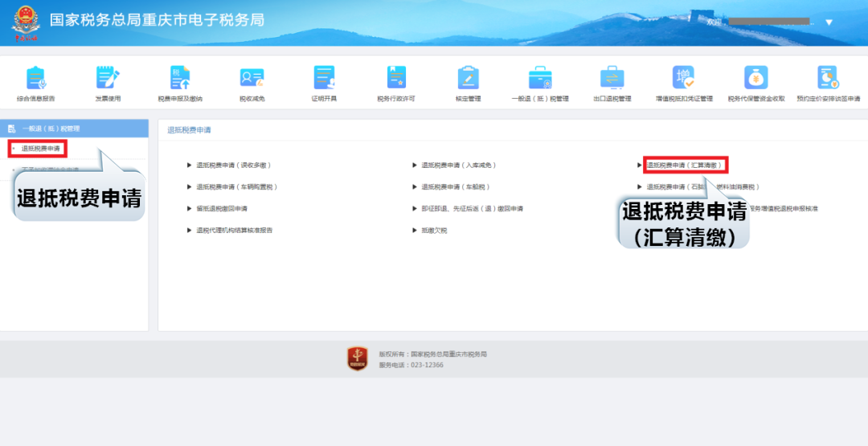This screenshot has height=446, width=868.
Task: Select 退抵税费申请 in the left sidebar
Action: 40,149
